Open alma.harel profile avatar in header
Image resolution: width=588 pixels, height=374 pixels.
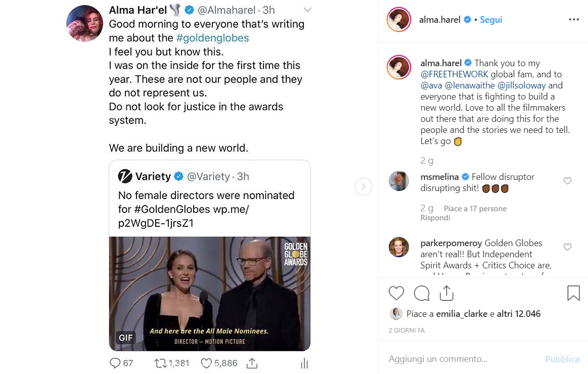[x=398, y=20]
